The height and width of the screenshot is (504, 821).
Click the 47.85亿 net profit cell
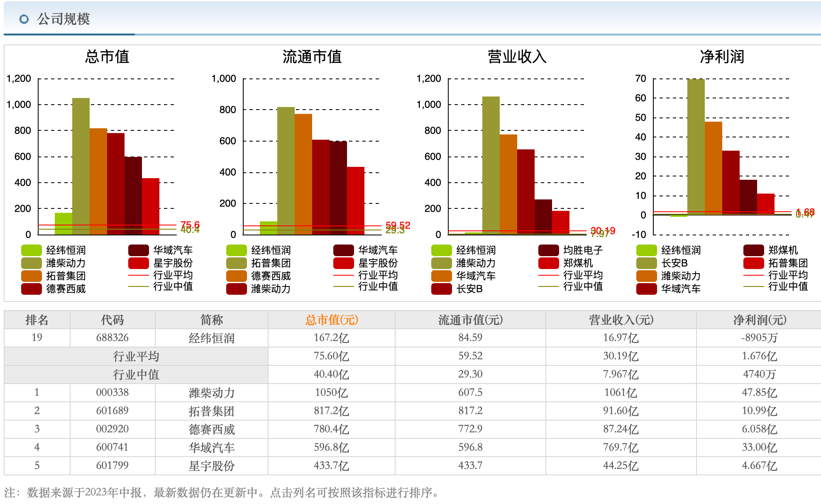tap(760, 393)
